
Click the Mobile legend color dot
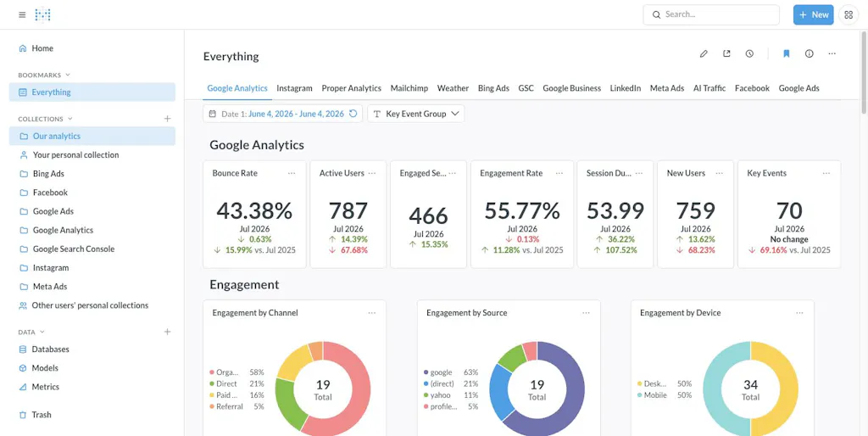click(639, 395)
